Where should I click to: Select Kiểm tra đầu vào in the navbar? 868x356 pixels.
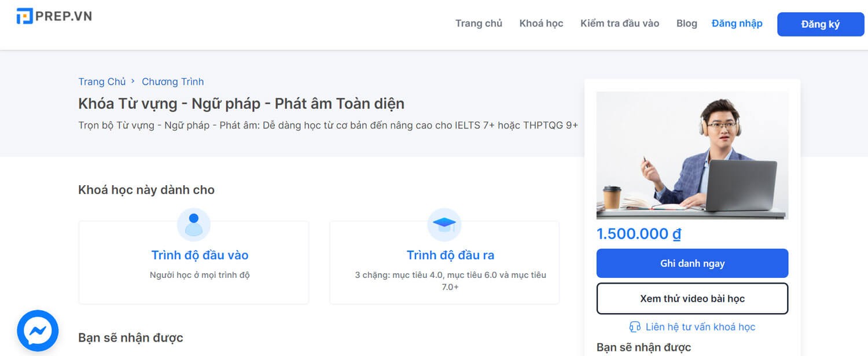point(620,23)
